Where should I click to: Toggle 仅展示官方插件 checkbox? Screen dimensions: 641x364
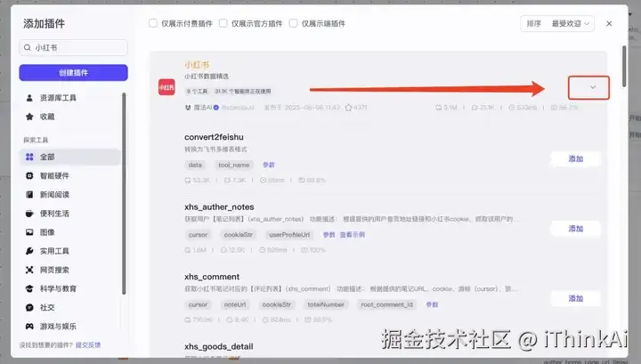click(223, 23)
